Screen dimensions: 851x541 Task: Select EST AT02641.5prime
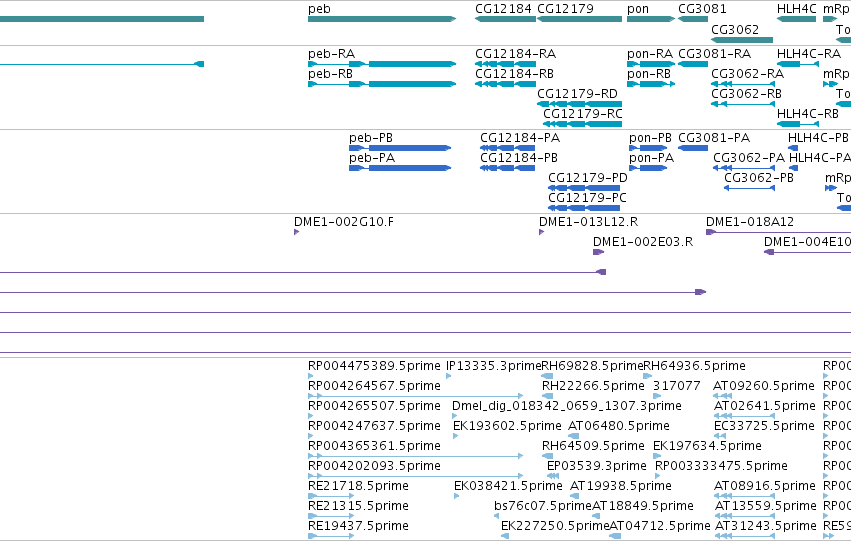coord(764,406)
